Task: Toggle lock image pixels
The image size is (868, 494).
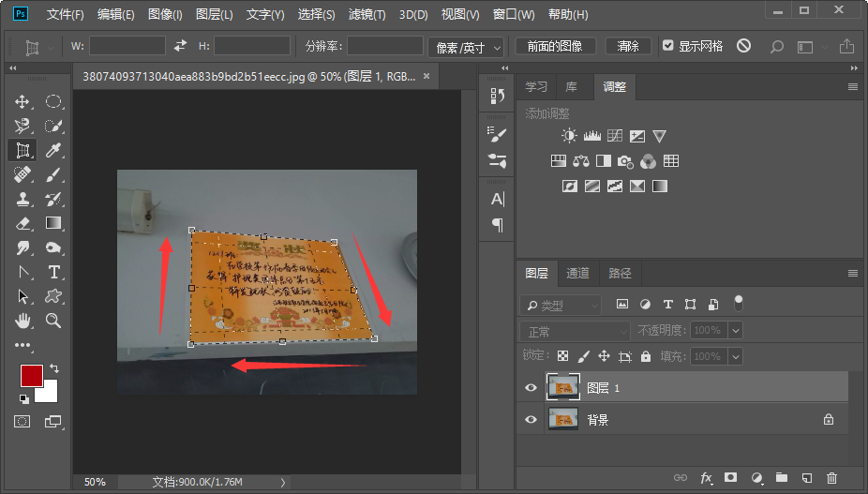Action: pyautogui.click(x=583, y=356)
